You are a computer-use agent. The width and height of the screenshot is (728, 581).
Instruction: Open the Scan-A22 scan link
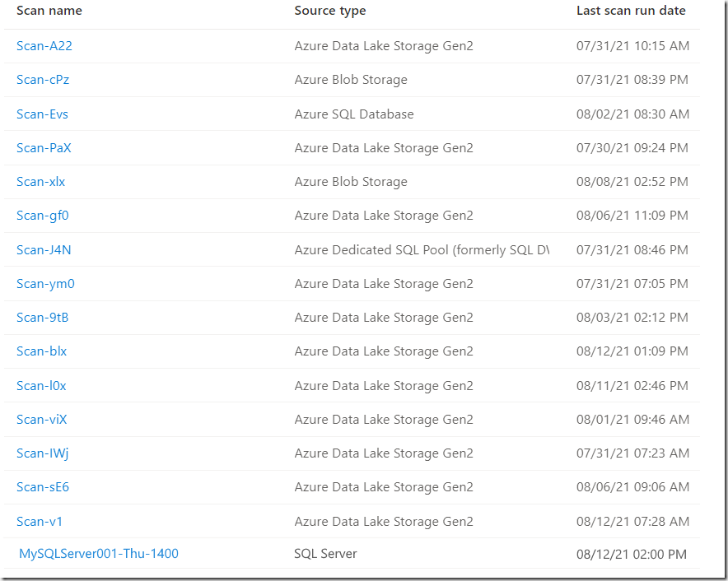(x=44, y=46)
